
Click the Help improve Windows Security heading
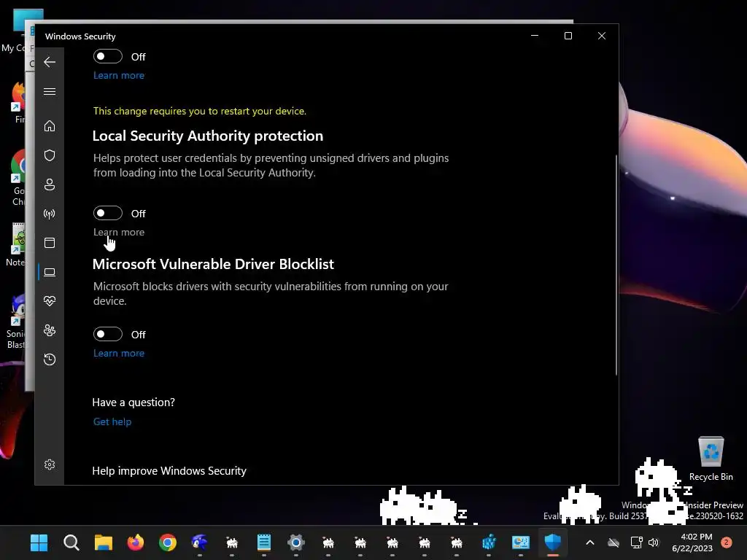pyautogui.click(x=169, y=470)
